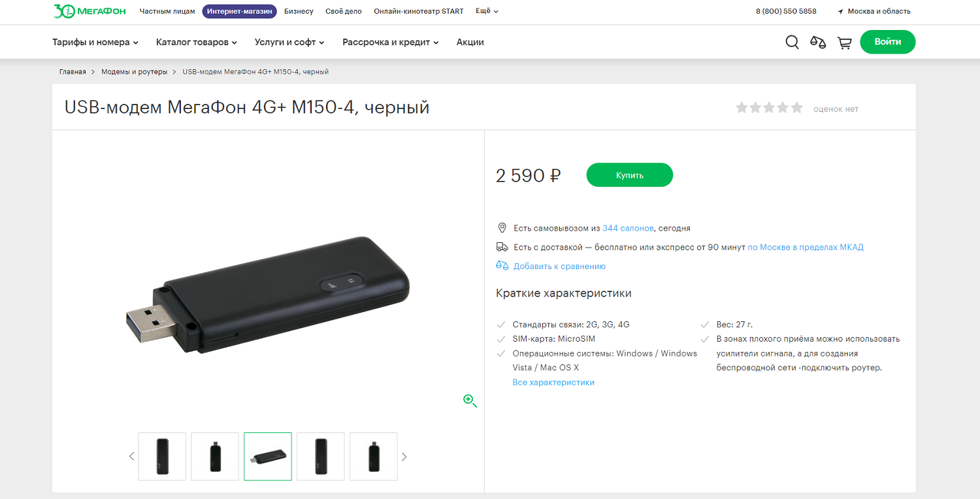Zoom product image with green magnifier icon
This screenshot has height=499, width=980.
click(470, 401)
